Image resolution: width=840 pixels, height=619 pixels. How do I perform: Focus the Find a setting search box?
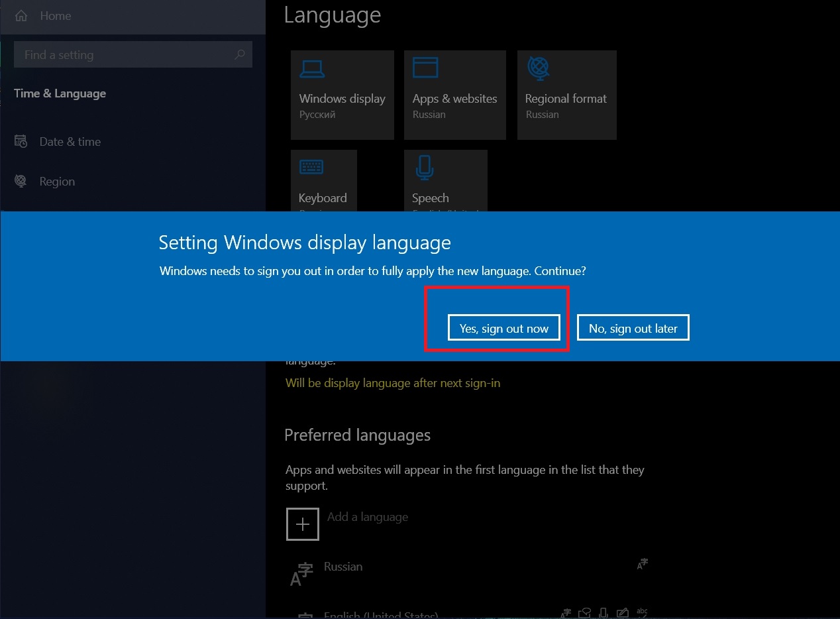[132, 55]
